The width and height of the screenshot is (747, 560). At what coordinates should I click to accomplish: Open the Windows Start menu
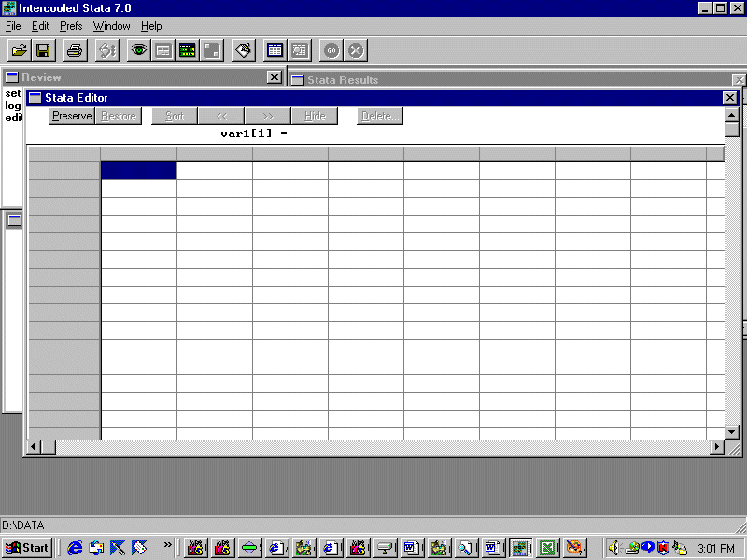coord(28,548)
